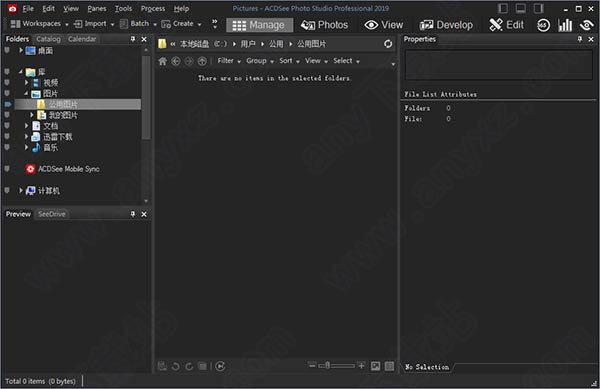Expand the 音乐 tree node
Screen dimensions: 600x389
26,147
